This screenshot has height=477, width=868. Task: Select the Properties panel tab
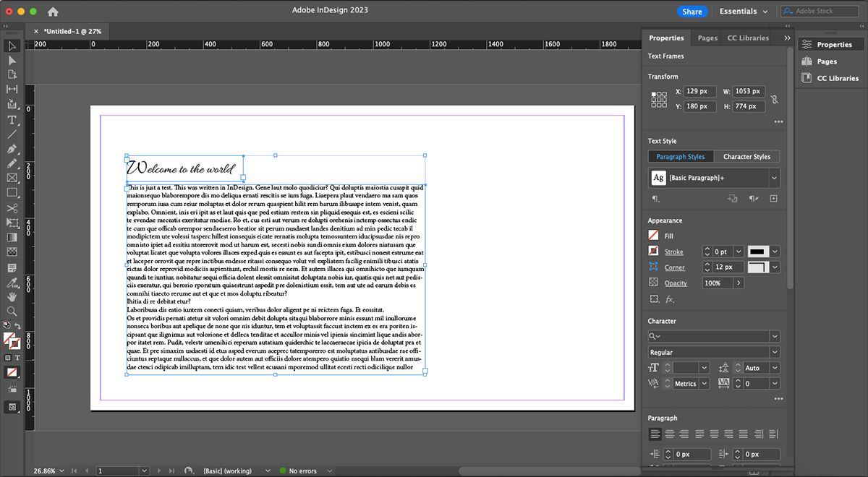tap(666, 38)
